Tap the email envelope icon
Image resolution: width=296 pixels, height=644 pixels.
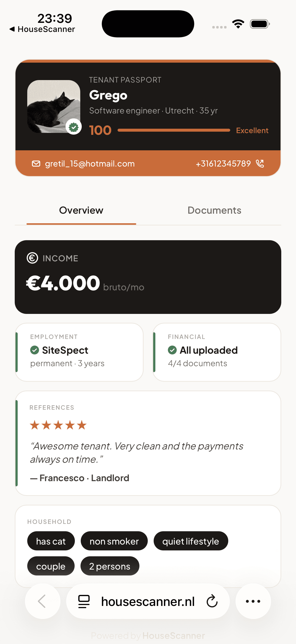(x=36, y=164)
